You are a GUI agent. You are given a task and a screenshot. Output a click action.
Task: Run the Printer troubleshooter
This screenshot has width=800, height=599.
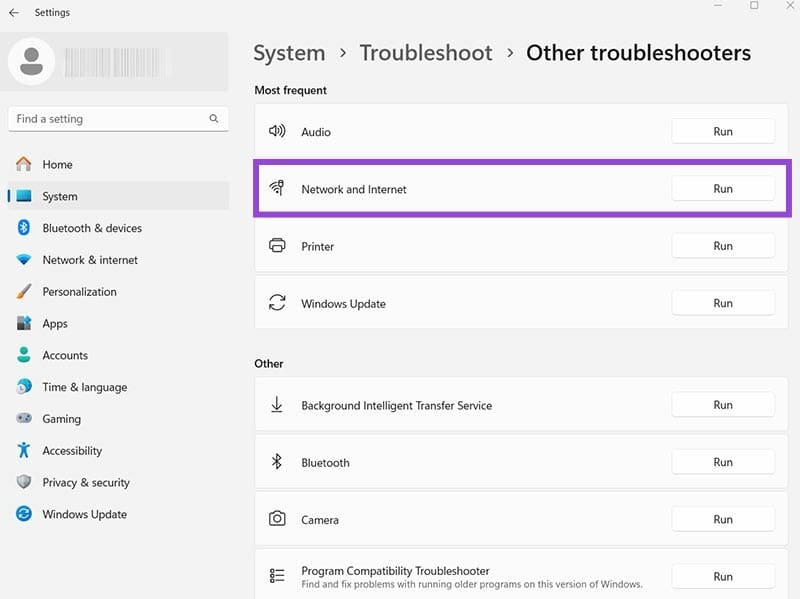pyautogui.click(x=723, y=245)
